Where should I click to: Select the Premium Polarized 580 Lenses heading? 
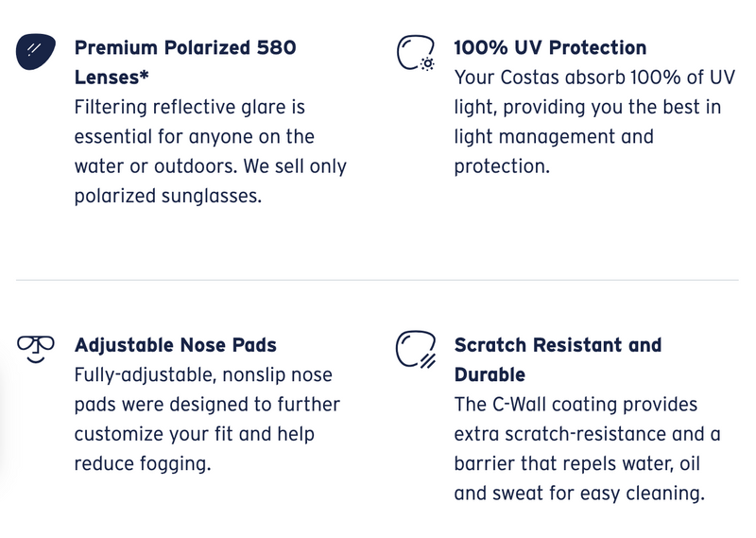[185, 62]
